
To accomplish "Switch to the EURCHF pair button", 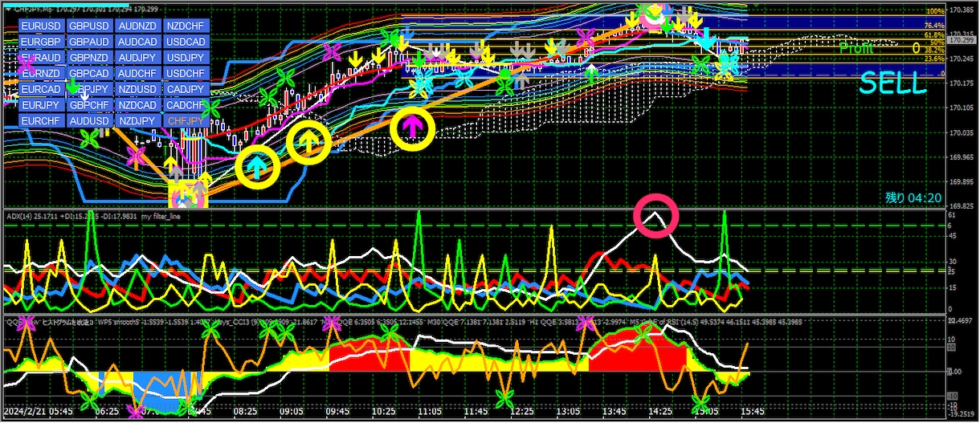I will (41, 120).
